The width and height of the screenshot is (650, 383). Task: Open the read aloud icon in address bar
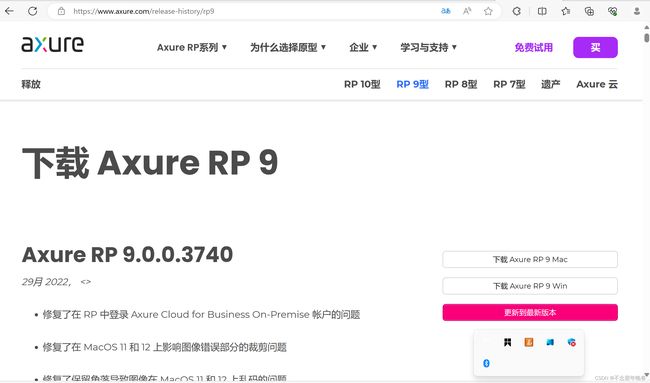pyautogui.click(x=467, y=11)
